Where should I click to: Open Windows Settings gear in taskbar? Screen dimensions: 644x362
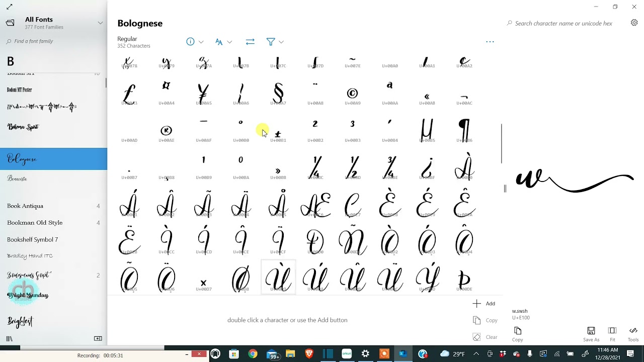[x=365, y=354]
